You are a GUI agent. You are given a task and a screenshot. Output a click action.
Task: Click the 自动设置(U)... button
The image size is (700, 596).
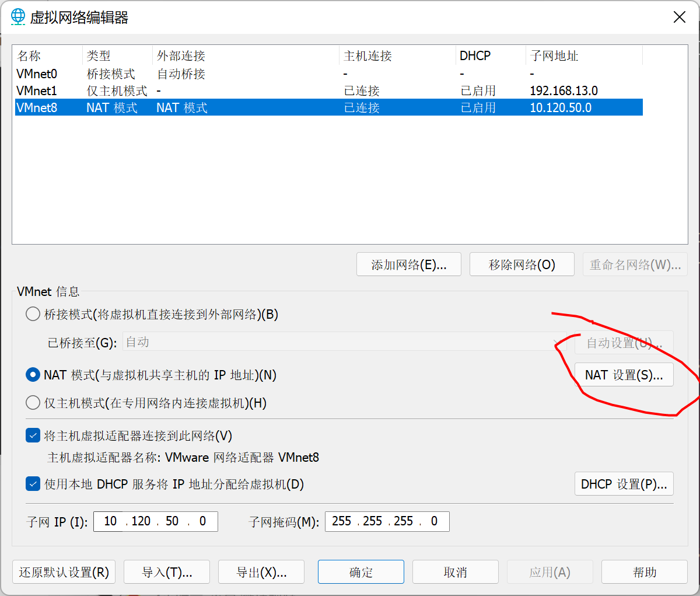[624, 343]
